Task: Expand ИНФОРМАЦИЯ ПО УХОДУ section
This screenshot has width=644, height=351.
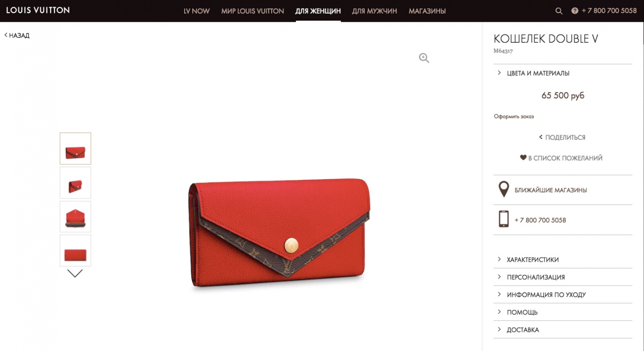Action: click(x=562, y=295)
